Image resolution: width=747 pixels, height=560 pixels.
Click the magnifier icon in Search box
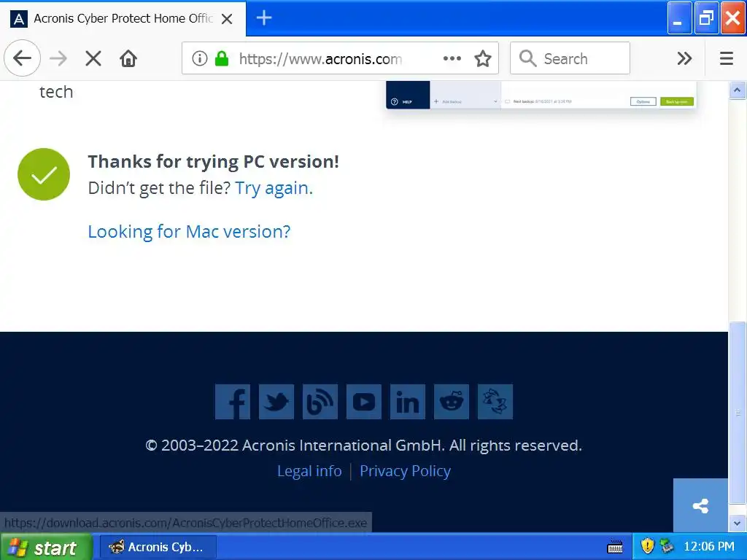point(527,58)
